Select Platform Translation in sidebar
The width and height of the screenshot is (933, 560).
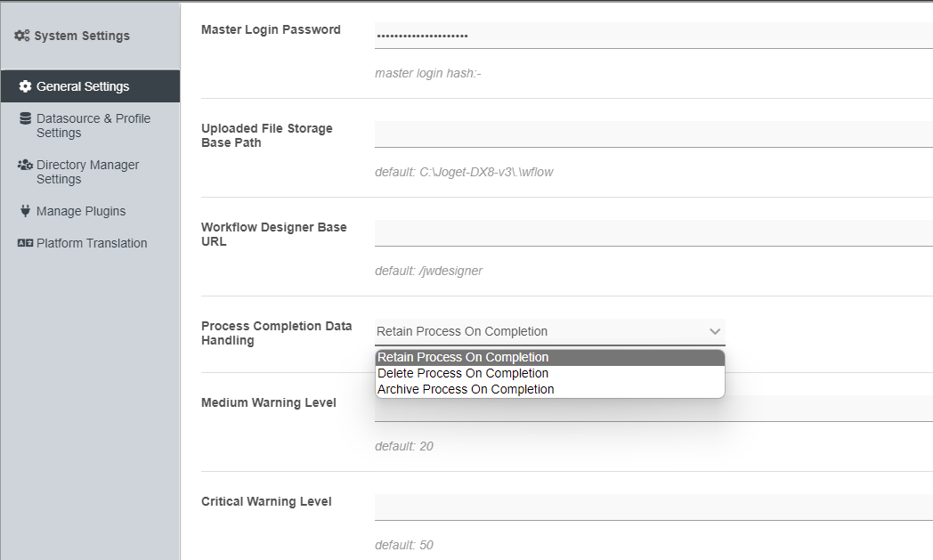[x=92, y=243]
